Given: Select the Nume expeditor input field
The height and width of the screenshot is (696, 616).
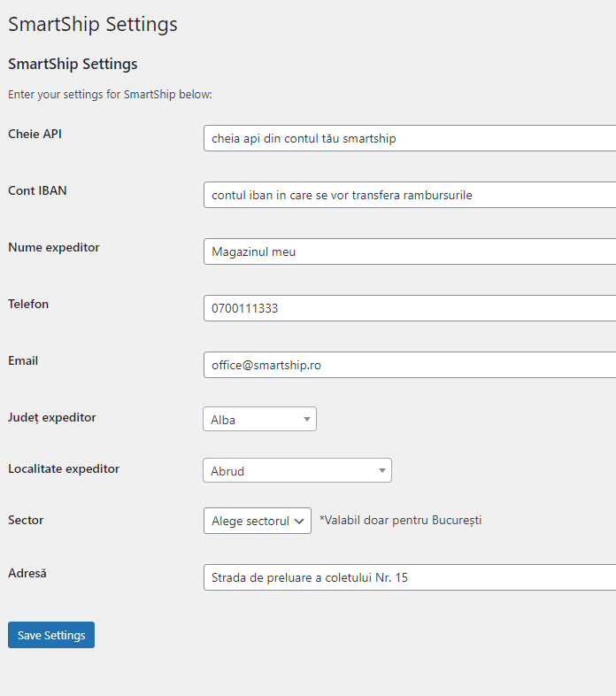Looking at the screenshot, I should [x=409, y=251].
